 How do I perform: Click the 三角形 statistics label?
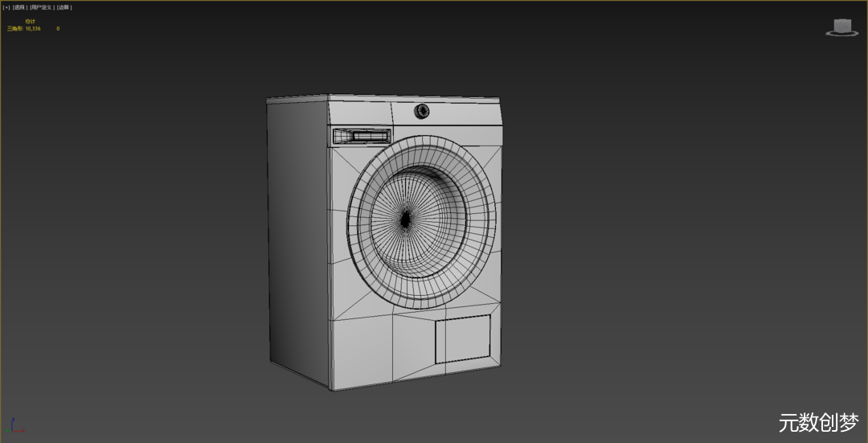pyautogui.click(x=15, y=28)
